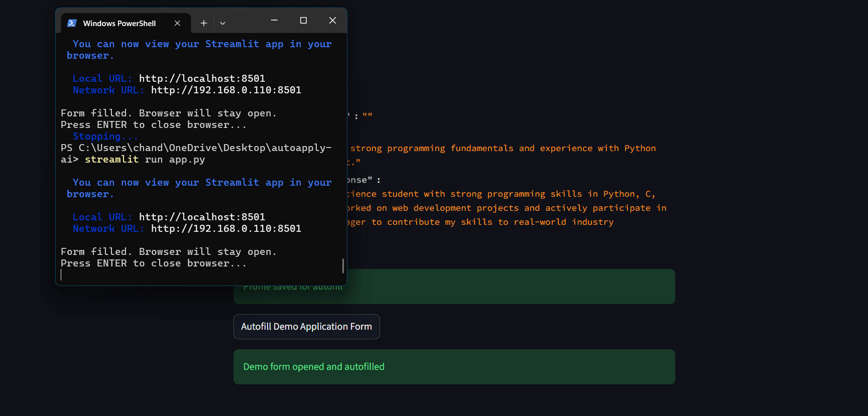This screenshot has width=868, height=416.
Task: Click the second 'Press ENTER to close browser' line
Action: (153, 263)
